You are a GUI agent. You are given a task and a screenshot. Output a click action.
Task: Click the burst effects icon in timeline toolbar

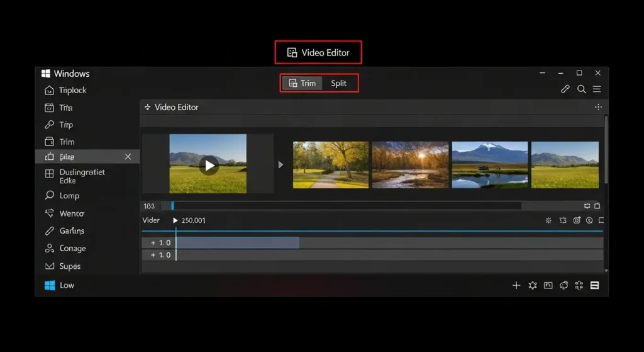[x=548, y=220]
